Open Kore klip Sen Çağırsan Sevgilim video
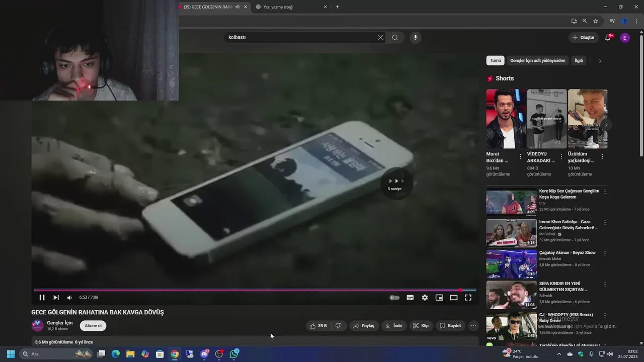 (511, 202)
